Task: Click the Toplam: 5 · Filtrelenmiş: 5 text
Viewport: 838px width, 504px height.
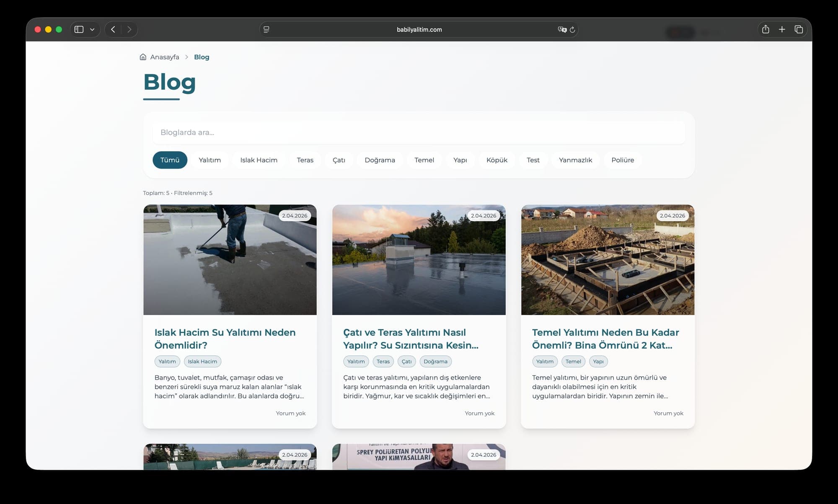Action: click(x=178, y=193)
